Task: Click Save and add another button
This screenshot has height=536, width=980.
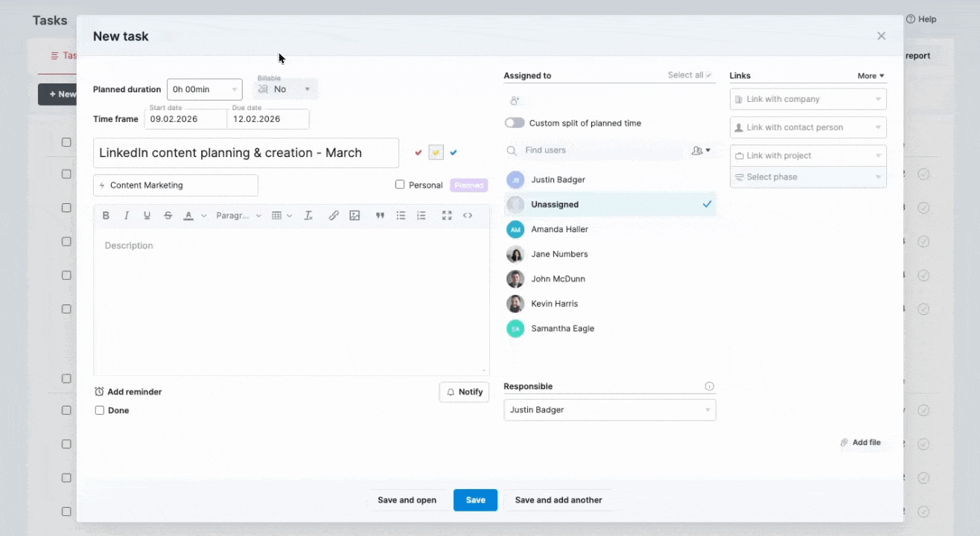Action: click(559, 500)
